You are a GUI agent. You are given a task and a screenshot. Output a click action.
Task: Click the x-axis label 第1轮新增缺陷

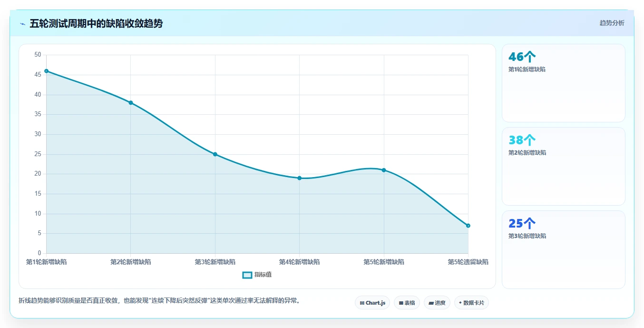pos(46,262)
